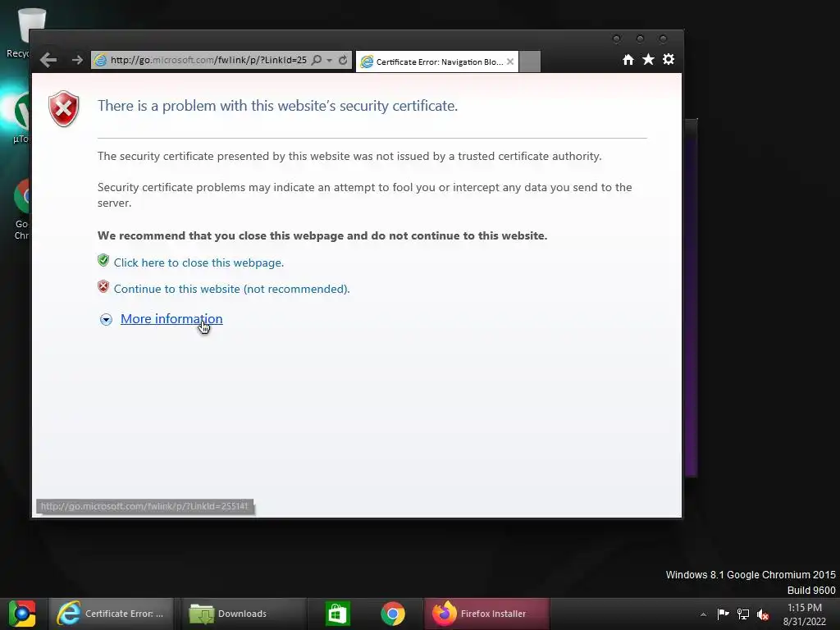
Task: Switch to Certificate Error taskbar window
Action: pyautogui.click(x=111, y=614)
